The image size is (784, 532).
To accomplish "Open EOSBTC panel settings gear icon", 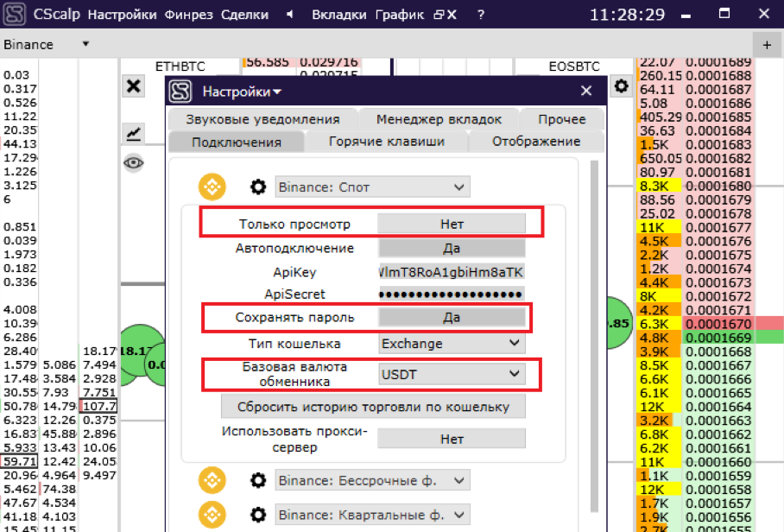I will point(621,86).
